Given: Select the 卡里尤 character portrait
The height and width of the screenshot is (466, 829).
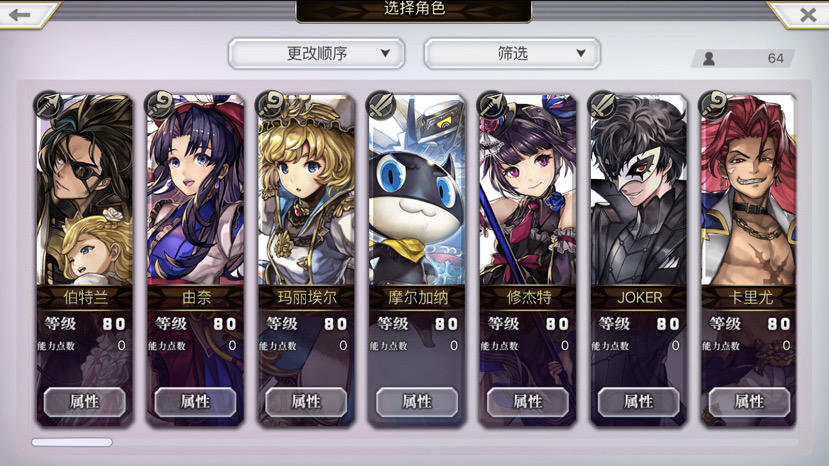Looking at the screenshot, I should 750,190.
